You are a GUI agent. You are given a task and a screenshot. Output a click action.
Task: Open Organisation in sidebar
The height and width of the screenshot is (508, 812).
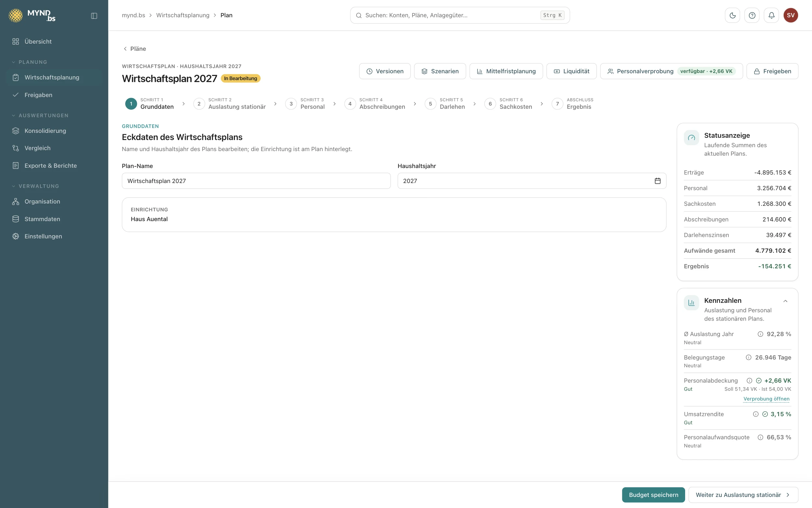[x=54, y=202]
